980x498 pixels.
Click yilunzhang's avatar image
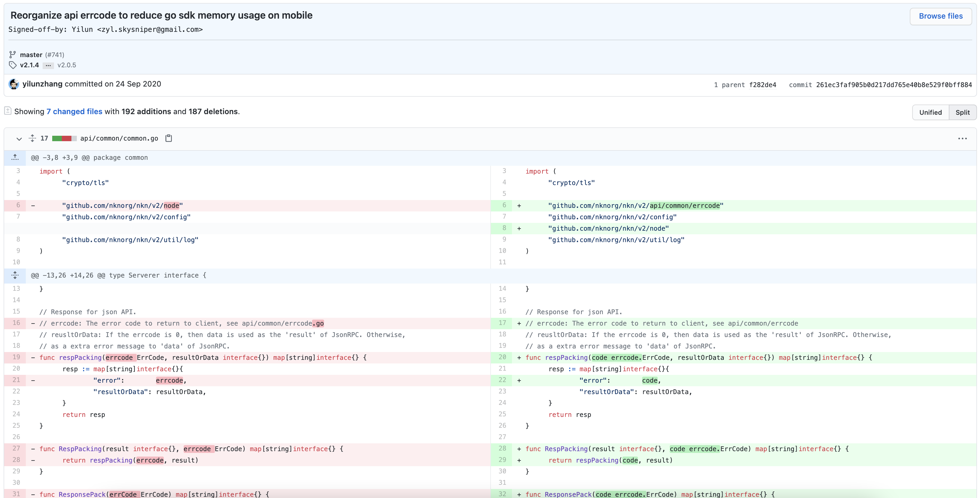pos(14,84)
